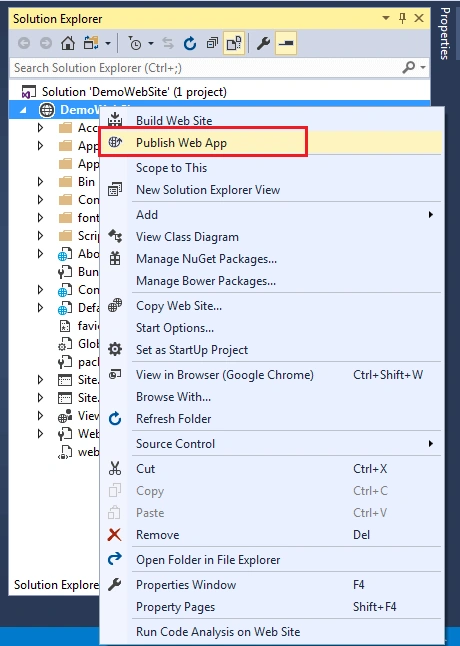Click the Refresh icon in the toolbar
The height and width of the screenshot is (646, 460).
coord(190,43)
